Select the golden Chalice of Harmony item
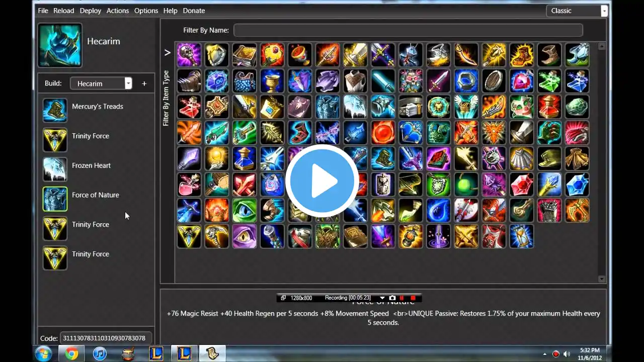The height and width of the screenshot is (362, 644). point(272,81)
